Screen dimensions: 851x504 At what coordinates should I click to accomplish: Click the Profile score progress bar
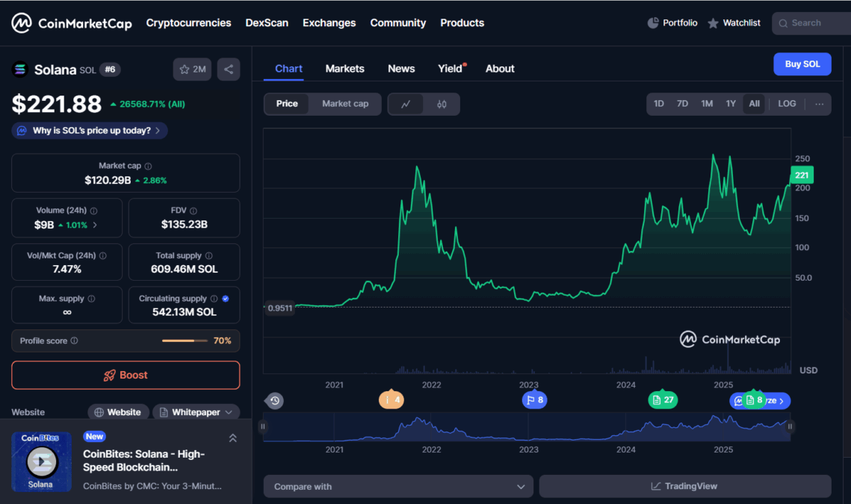(x=185, y=340)
